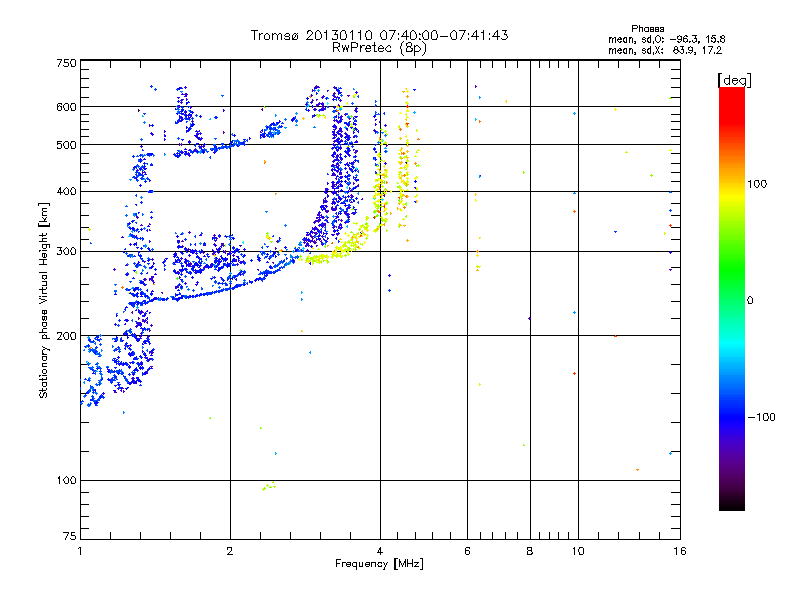Click the '200' height tick label
Image resolution: width=800 pixels, height=600 pixels.
click(66, 336)
